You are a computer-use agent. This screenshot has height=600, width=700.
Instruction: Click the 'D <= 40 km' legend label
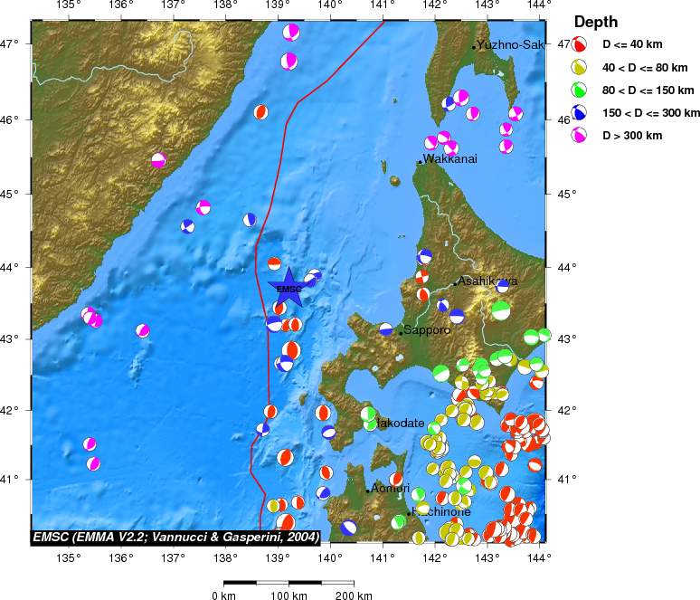637,44
